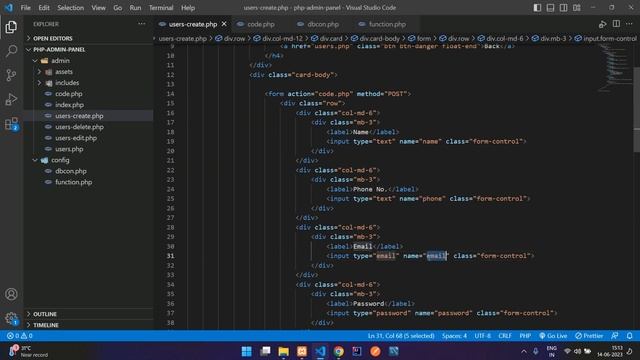This screenshot has width=640, height=360.
Task: Click Prettier status bar item
Action: (x=589, y=336)
